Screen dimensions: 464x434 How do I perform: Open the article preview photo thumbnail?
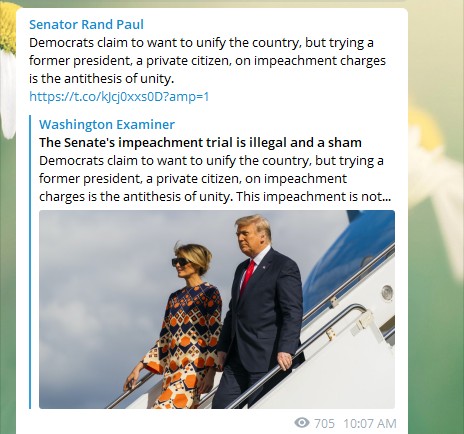[217, 309]
